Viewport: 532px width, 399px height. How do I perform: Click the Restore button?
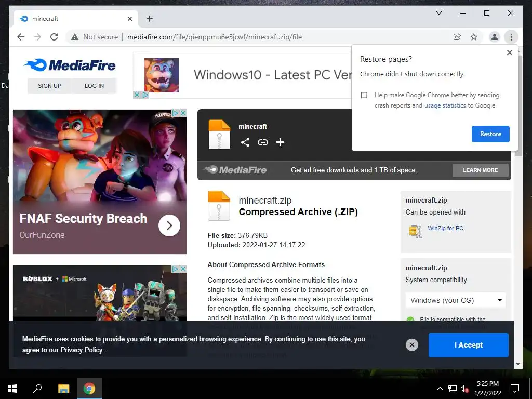coord(490,134)
